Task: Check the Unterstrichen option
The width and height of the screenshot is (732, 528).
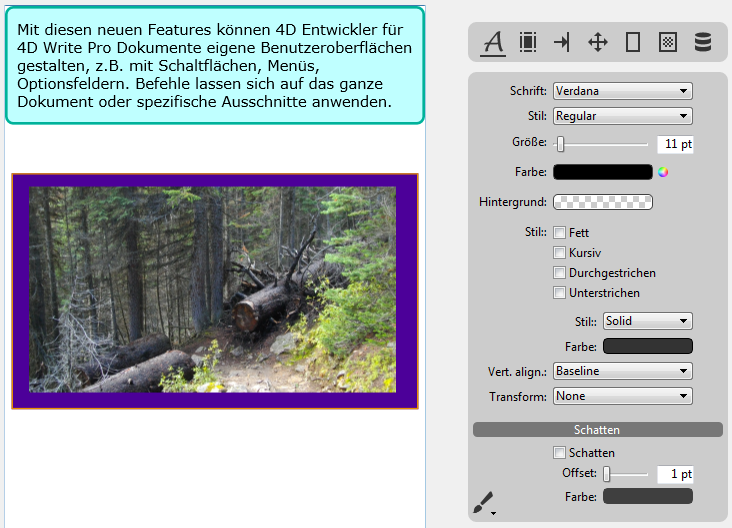Action: 560,293
